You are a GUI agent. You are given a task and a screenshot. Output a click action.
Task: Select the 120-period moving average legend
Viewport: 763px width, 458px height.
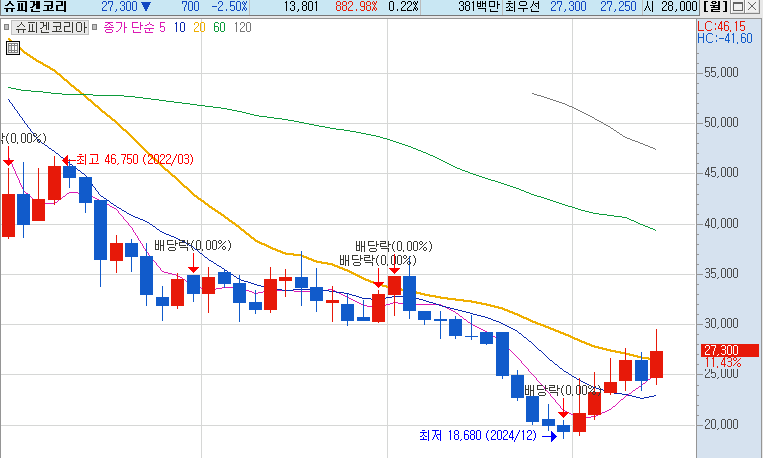[x=242, y=27]
